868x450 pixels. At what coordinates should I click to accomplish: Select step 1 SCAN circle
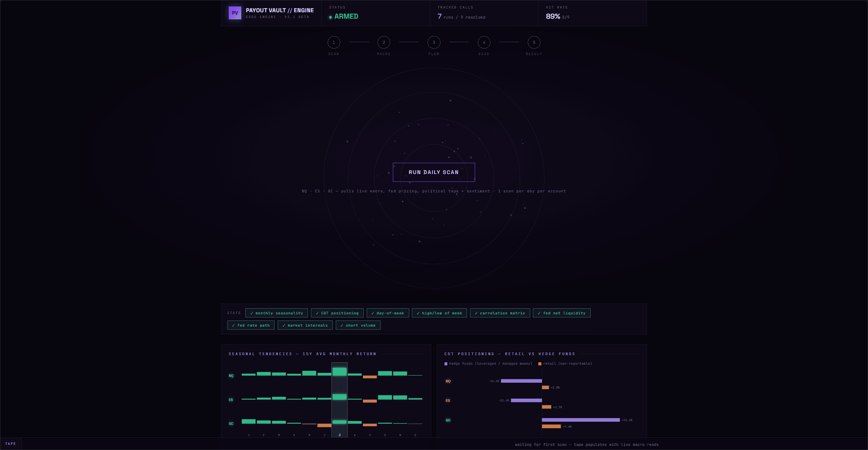click(x=334, y=42)
